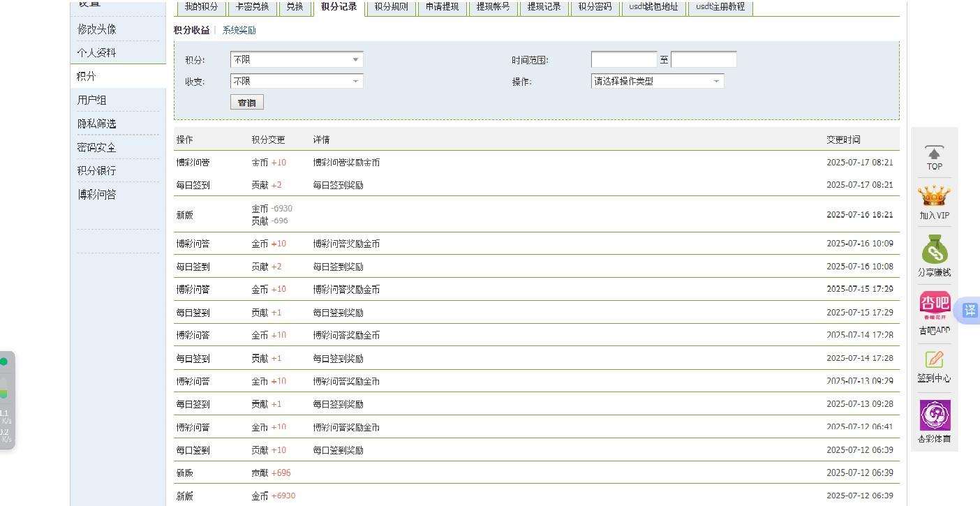Viewport: 980px width, 506px height.
Task: Open 积分银行 in the sidebar
Action: point(97,171)
